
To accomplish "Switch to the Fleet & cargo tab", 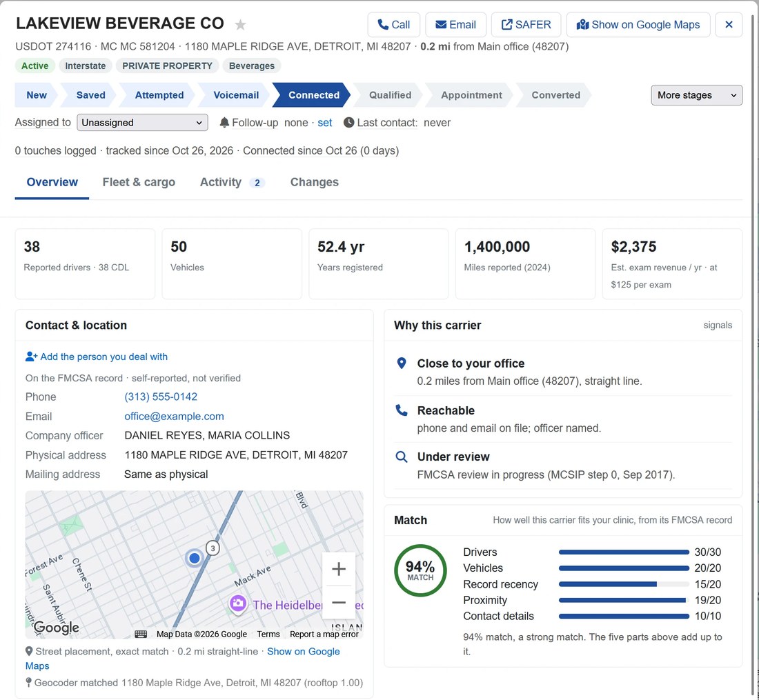I will click(139, 182).
